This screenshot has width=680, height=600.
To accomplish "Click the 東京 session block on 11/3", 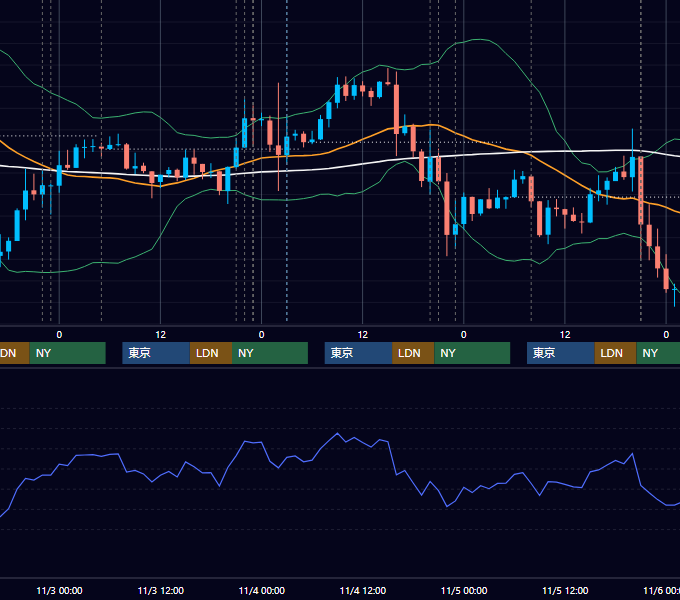I will pos(156,353).
